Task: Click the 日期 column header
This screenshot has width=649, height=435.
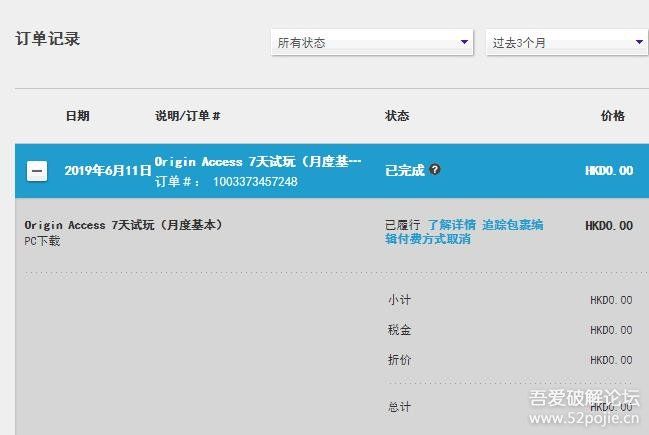Action: click(x=78, y=116)
